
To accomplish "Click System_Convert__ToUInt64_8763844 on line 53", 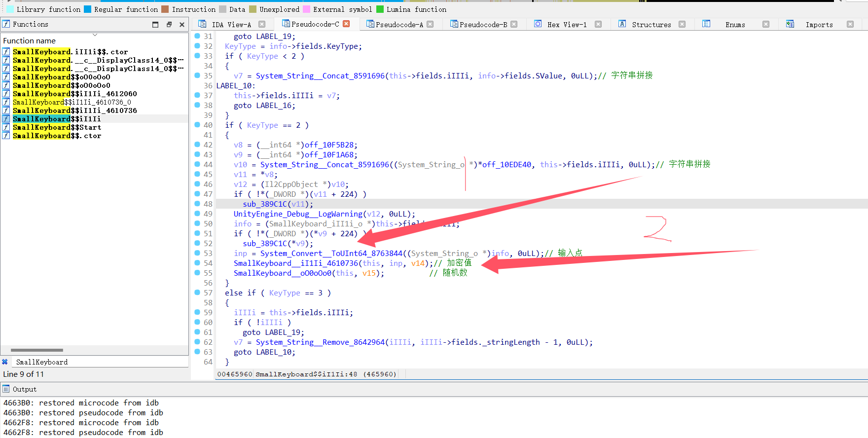I will click(x=331, y=254).
